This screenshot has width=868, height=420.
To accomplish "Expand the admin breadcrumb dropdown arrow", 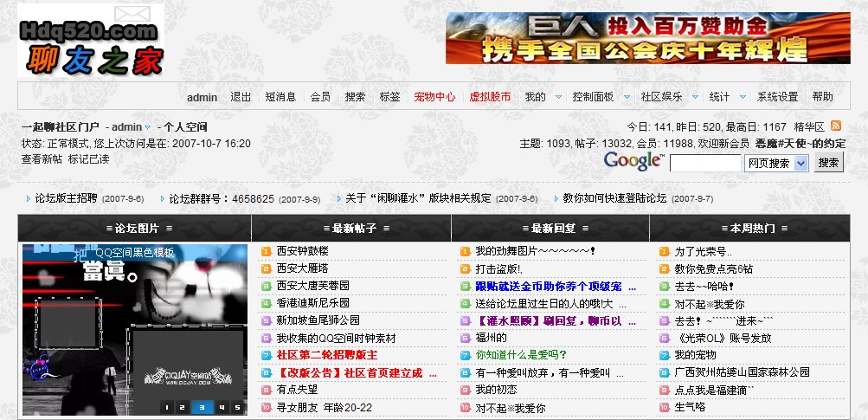I will coord(147,128).
